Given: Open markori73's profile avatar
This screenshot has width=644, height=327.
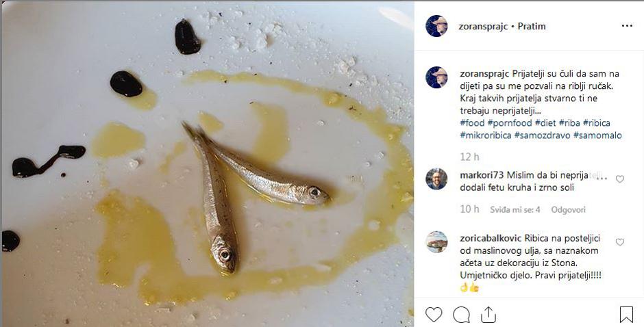Looking at the screenshot, I should (x=436, y=179).
